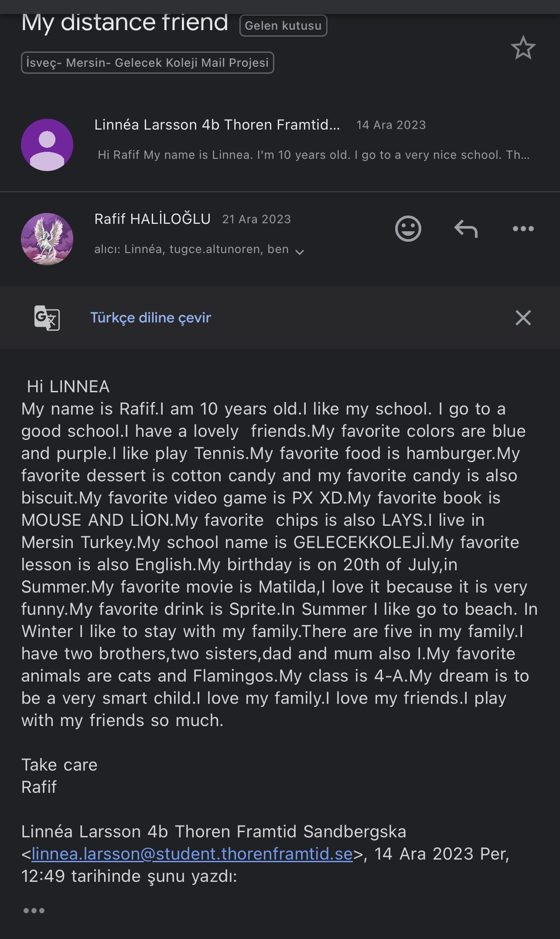This screenshot has width=560, height=939.
Task: Tap the 14 Ara 2023 message date
Action: (391, 125)
